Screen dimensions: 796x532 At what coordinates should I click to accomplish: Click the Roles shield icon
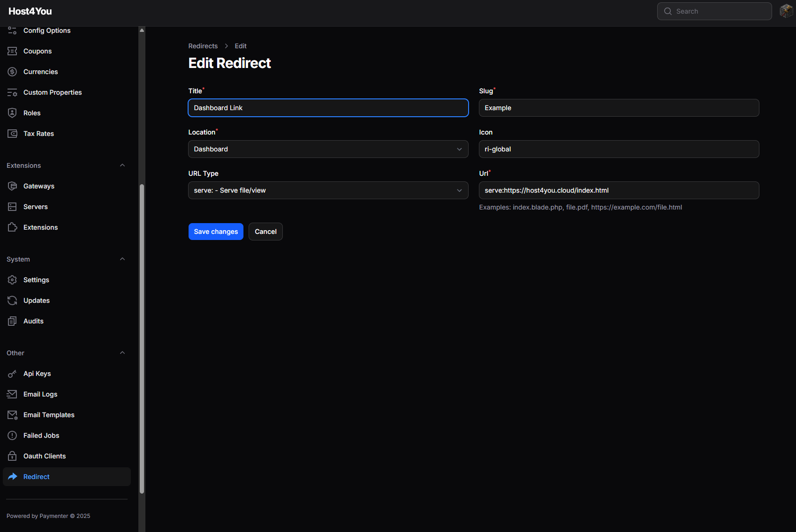[x=12, y=113]
